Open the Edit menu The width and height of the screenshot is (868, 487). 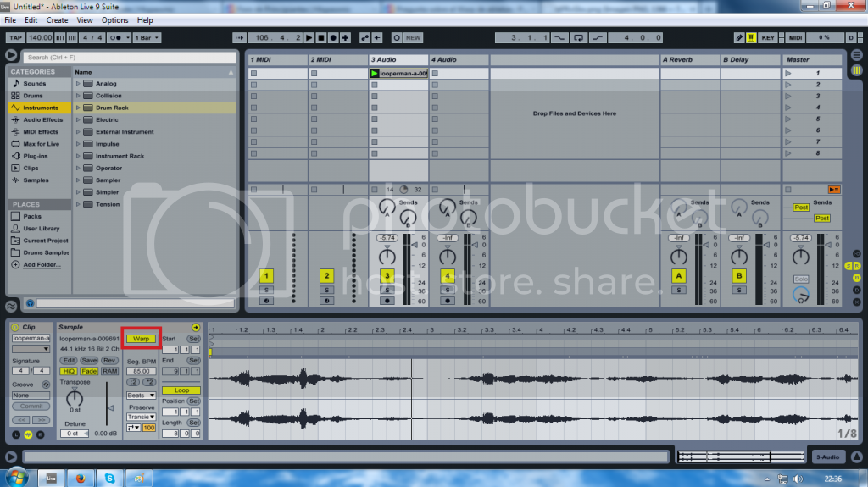pos(31,20)
